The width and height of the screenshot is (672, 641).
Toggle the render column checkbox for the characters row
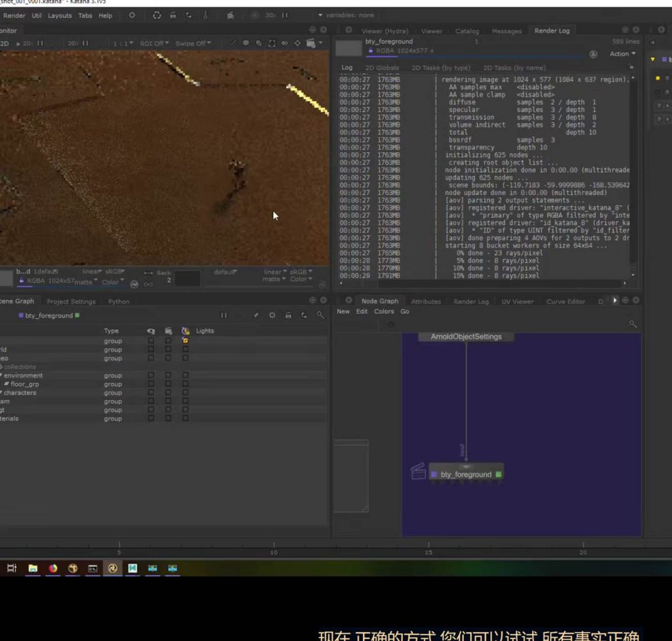coord(168,393)
